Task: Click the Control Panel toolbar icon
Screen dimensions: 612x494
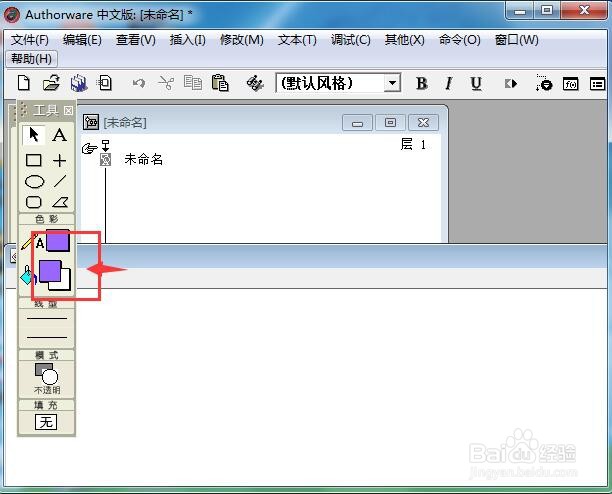Action: 544,83
